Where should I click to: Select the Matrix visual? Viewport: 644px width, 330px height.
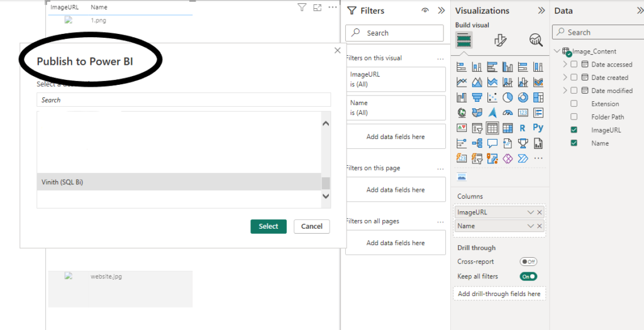508,128
